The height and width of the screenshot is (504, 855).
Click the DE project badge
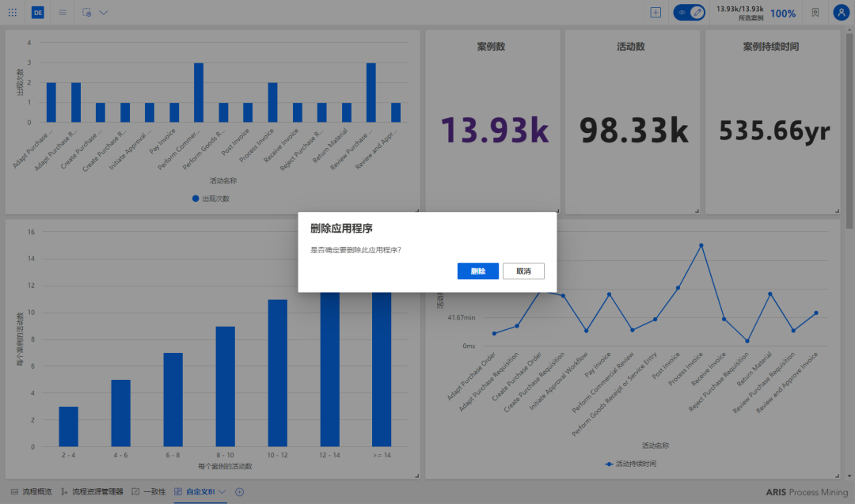click(x=38, y=12)
